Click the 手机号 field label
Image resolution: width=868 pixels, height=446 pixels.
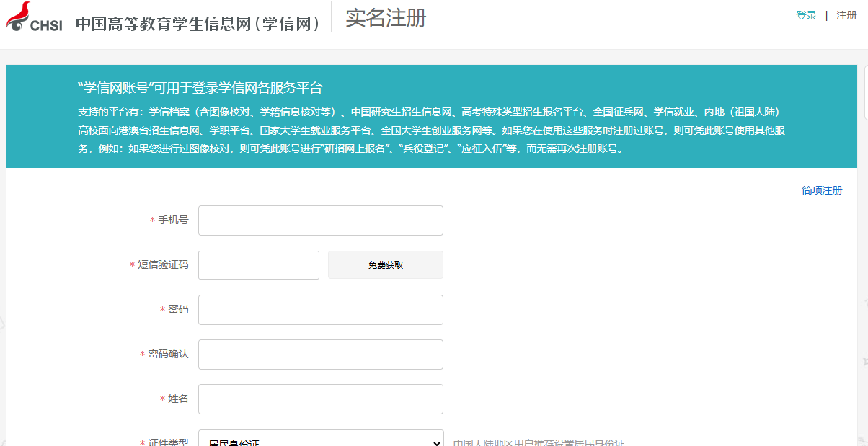coord(174,220)
